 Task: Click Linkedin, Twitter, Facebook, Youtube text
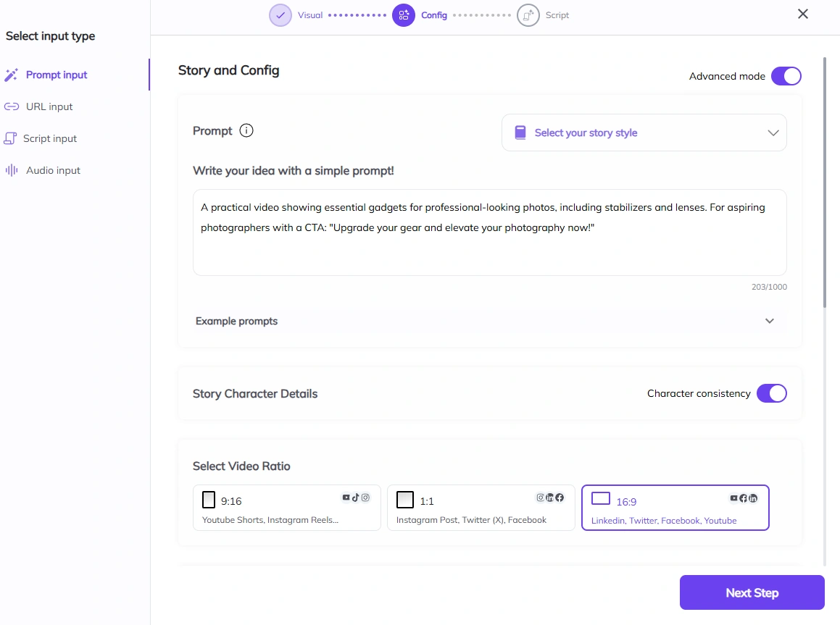(664, 521)
